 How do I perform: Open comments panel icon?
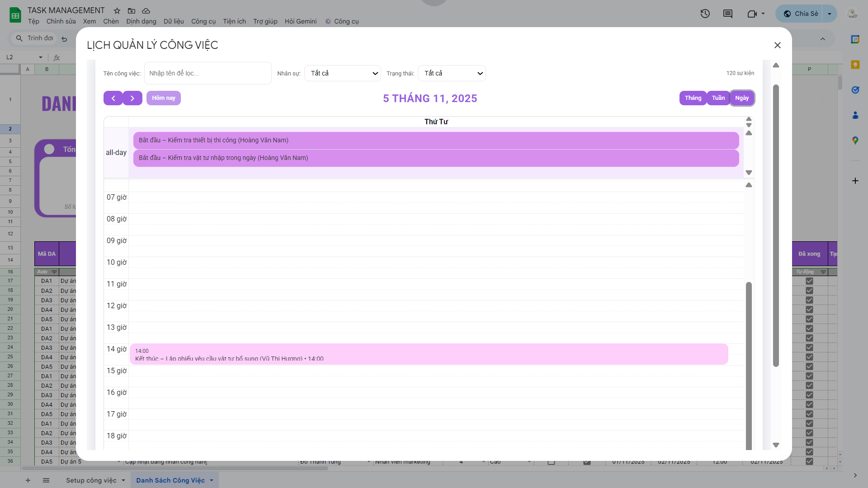tap(727, 14)
